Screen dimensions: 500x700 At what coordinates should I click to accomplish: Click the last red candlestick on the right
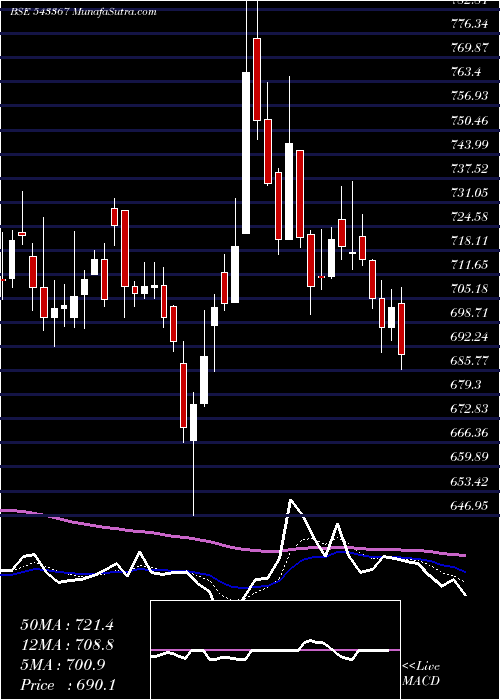(402, 329)
